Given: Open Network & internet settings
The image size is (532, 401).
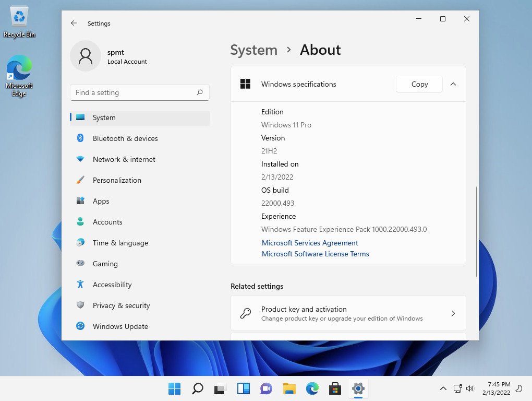Looking at the screenshot, I should click(x=140, y=159).
